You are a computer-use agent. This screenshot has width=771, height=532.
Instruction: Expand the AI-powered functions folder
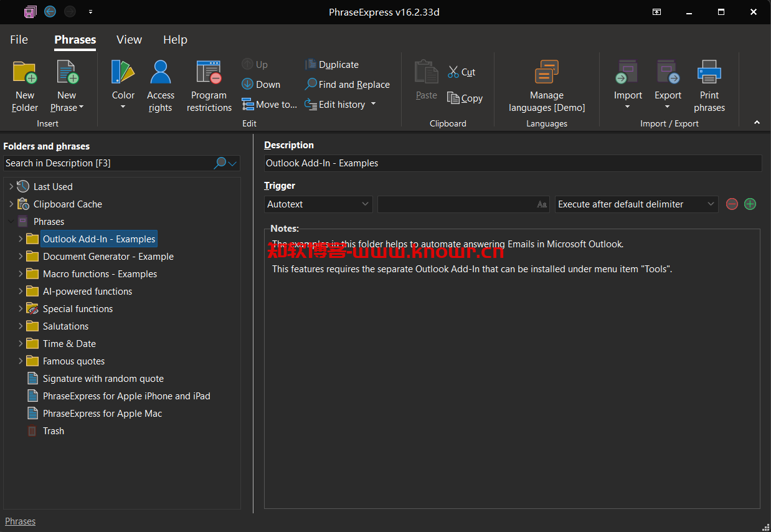pos(21,292)
